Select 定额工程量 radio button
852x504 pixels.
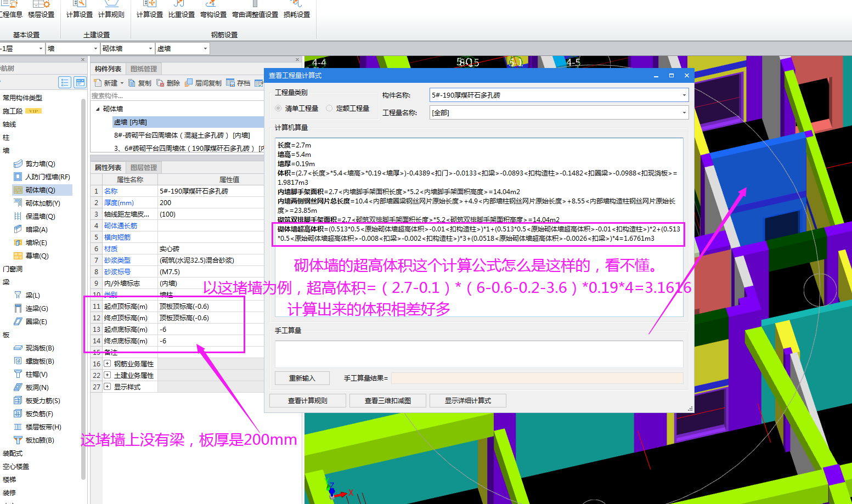(x=348, y=109)
